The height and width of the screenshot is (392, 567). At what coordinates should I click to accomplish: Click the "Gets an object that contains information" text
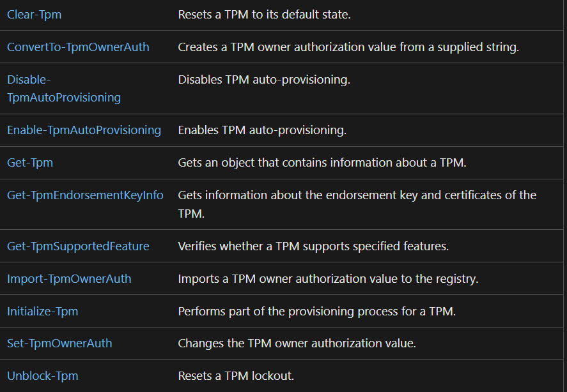coord(322,163)
